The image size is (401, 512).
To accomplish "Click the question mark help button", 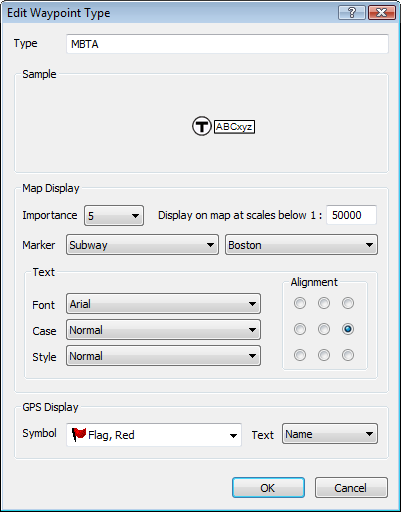I will [352, 13].
